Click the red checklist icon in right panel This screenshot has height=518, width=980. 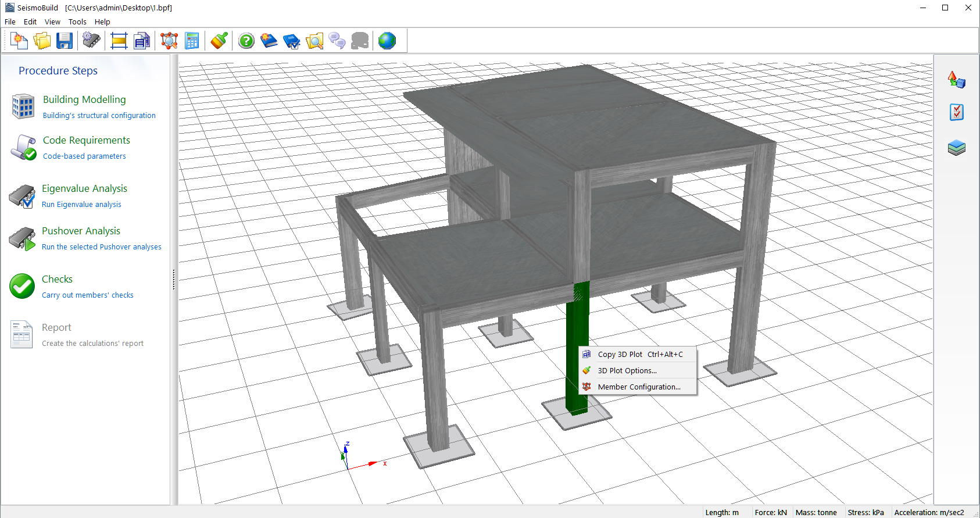(956, 112)
